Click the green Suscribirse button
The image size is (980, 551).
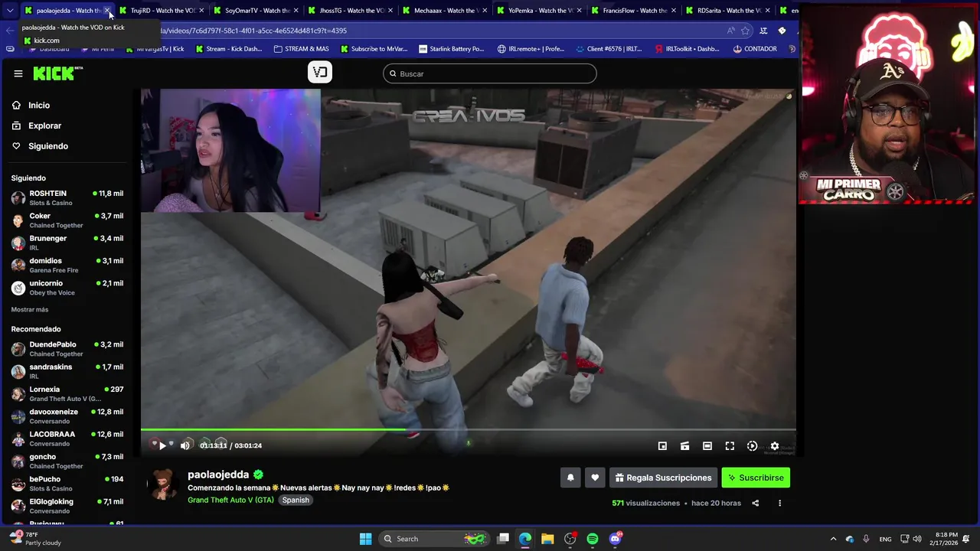(756, 478)
